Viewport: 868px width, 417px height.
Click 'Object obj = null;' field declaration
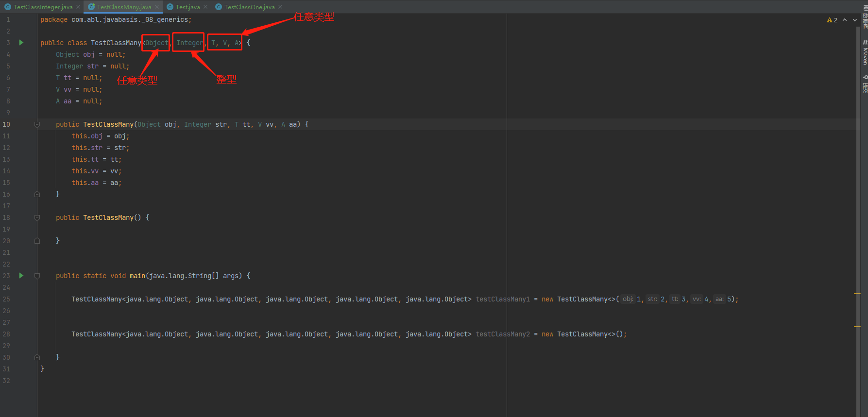(91, 54)
